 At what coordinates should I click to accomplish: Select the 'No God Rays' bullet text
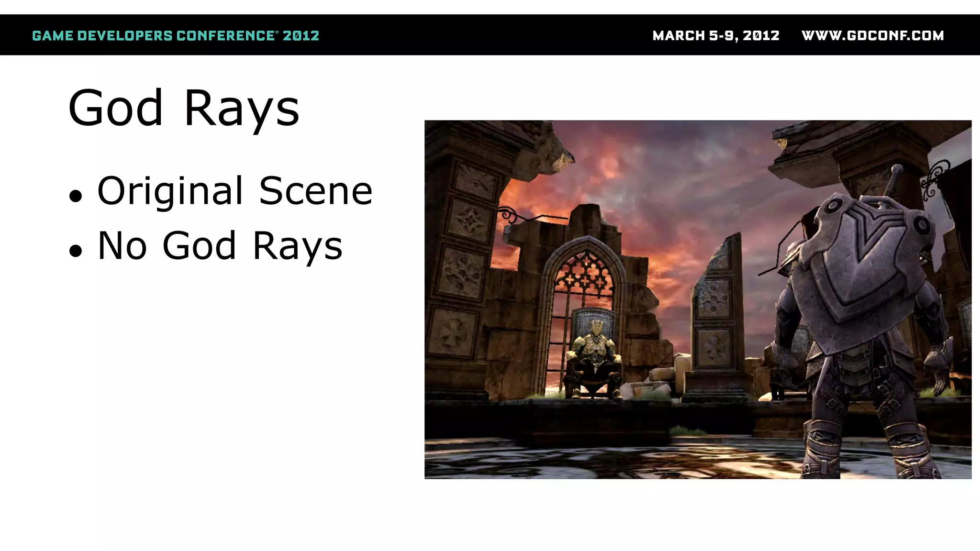pos(220,245)
